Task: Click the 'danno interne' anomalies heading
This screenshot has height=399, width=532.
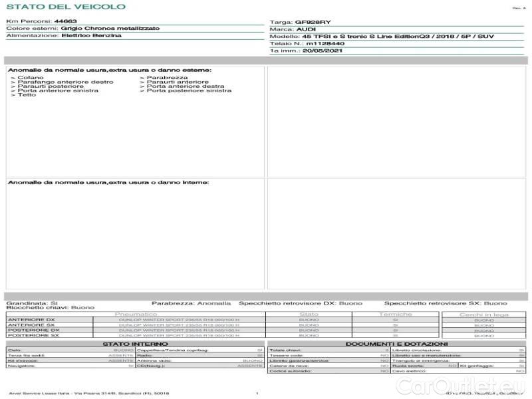Action: pyautogui.click(x=108, y=182)
